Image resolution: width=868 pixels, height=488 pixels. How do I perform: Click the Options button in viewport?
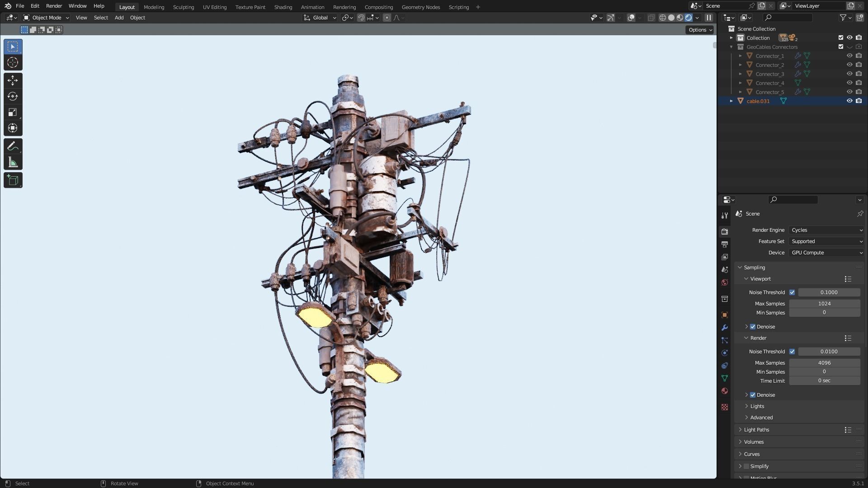(700, 30)
